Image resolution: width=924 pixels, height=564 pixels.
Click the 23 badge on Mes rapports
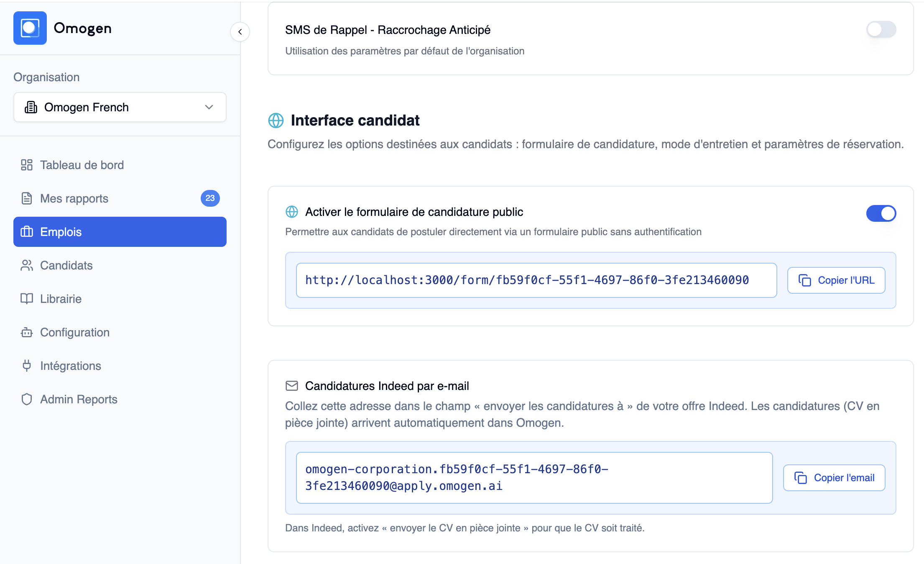(210, 198)
